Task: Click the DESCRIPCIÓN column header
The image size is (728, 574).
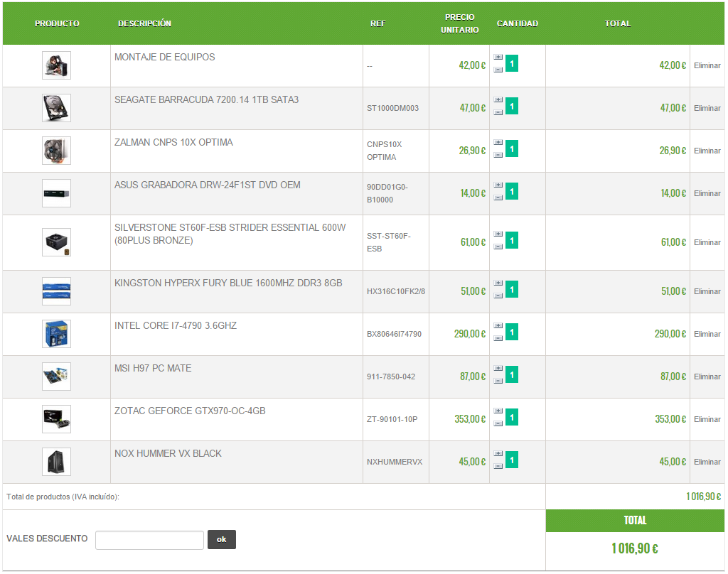Action: coord(144,23)
